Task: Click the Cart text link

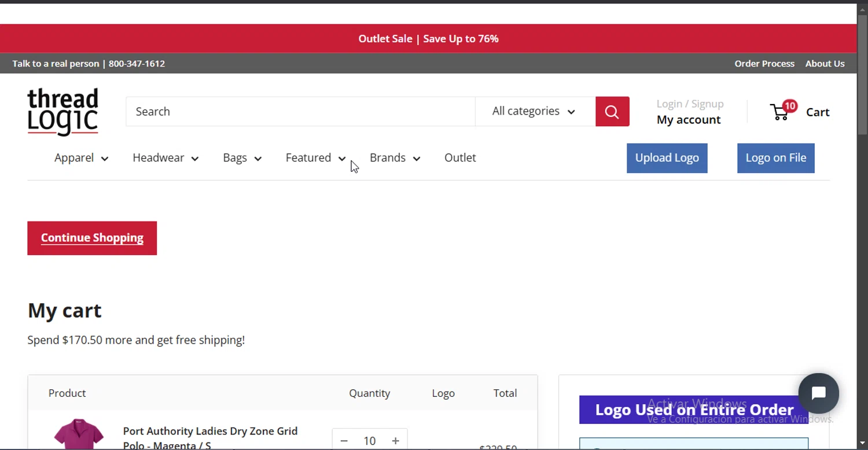Action: pyautogui.click(x=818, y=112)
